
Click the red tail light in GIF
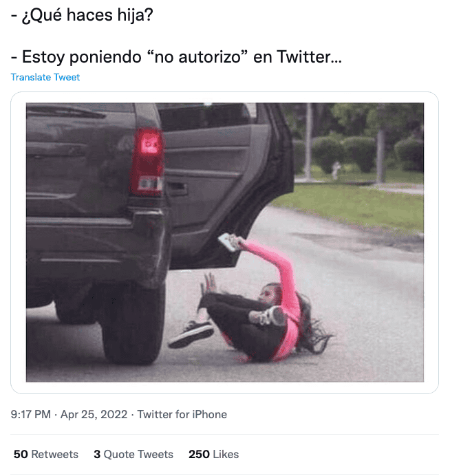[148, 162]
